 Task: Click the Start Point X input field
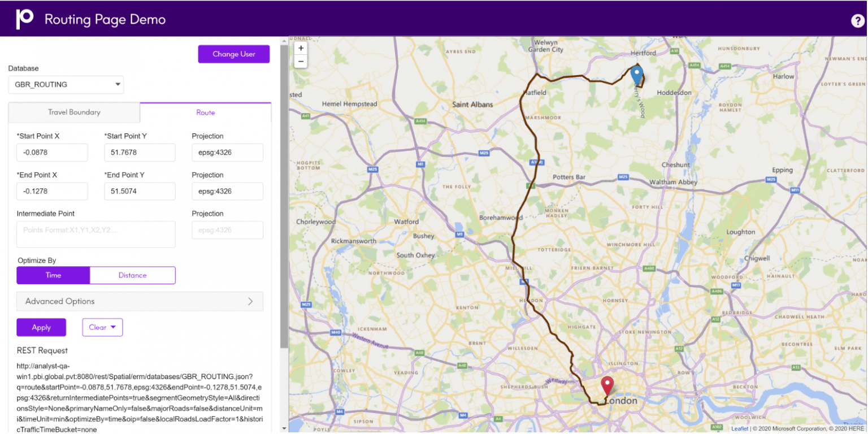click(x=52, y=152)
